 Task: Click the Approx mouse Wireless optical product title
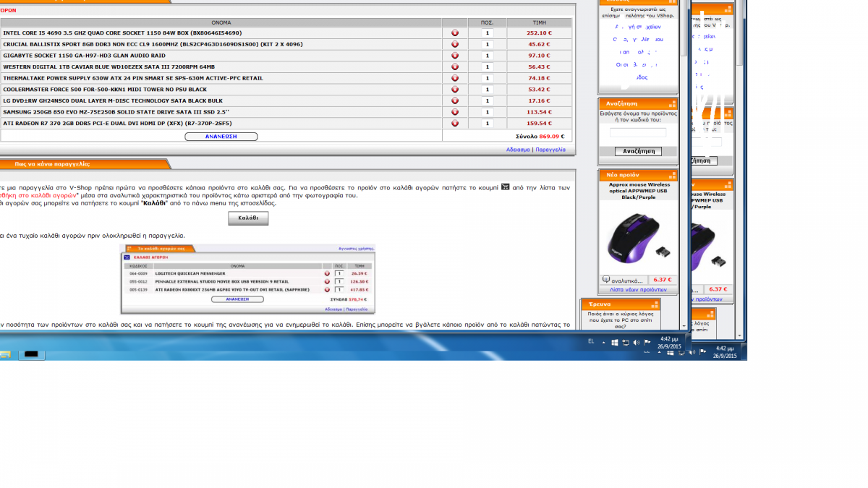pyautogui.click(x=639, y=190)
